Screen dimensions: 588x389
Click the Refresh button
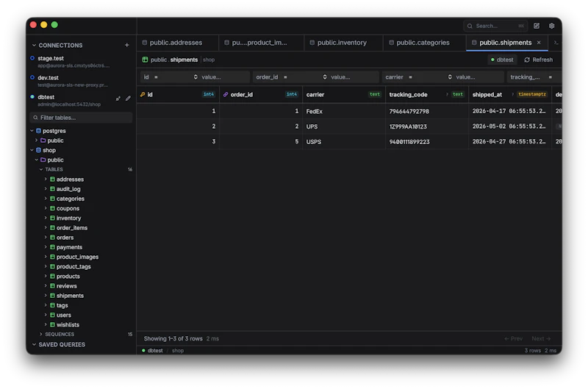click(538, 60)
